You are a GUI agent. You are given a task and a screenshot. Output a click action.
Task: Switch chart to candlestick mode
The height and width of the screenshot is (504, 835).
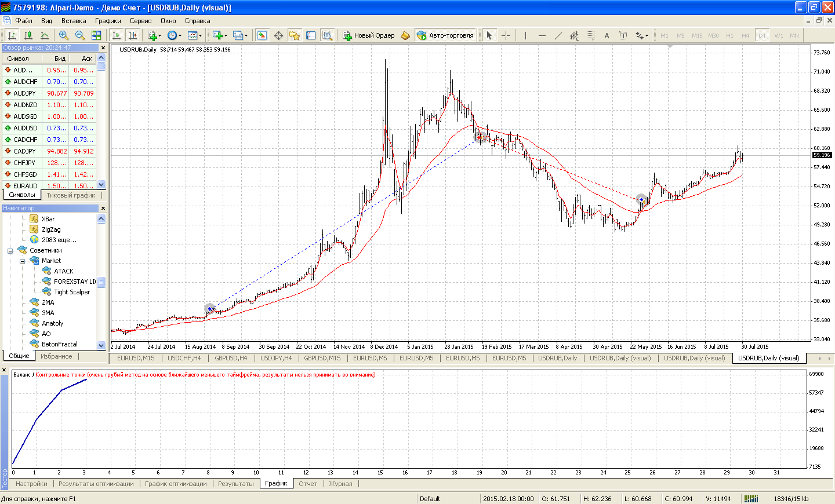[28, 35]
